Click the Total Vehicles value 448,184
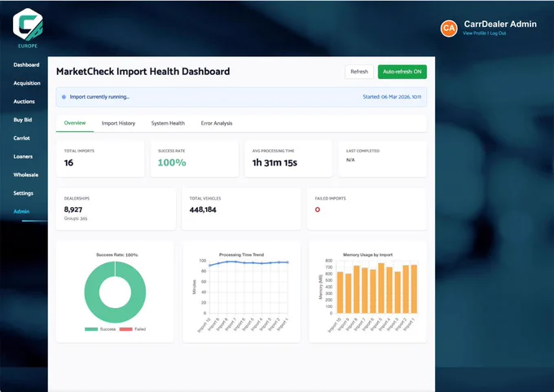 point(203,209)
